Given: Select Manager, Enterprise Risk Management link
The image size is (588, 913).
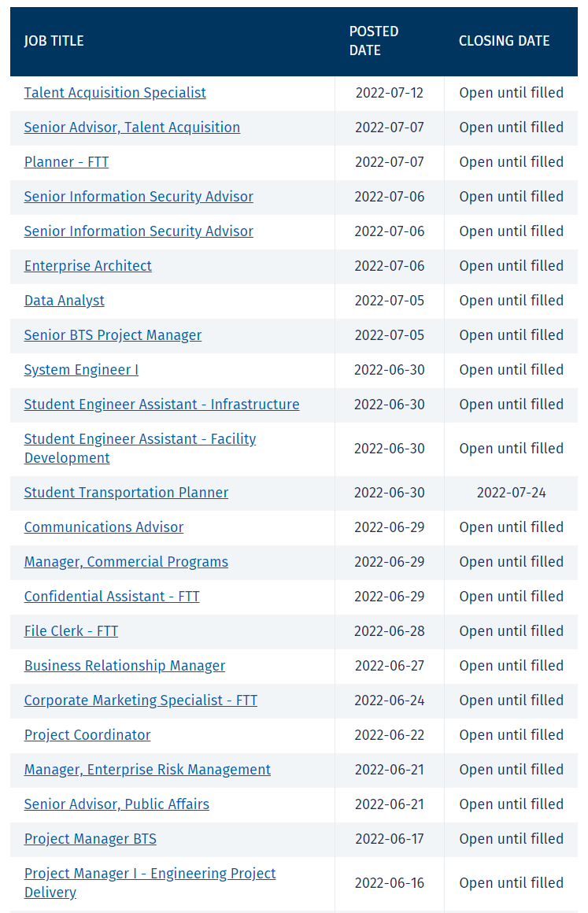Looking at the screenshot, I should click(147, 770).
